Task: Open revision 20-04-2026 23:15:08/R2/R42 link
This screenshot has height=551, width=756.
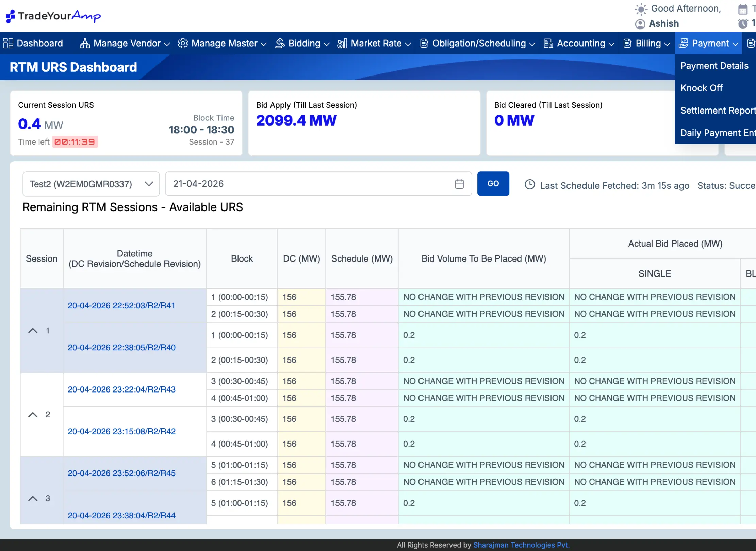Action: coord(121,431)
